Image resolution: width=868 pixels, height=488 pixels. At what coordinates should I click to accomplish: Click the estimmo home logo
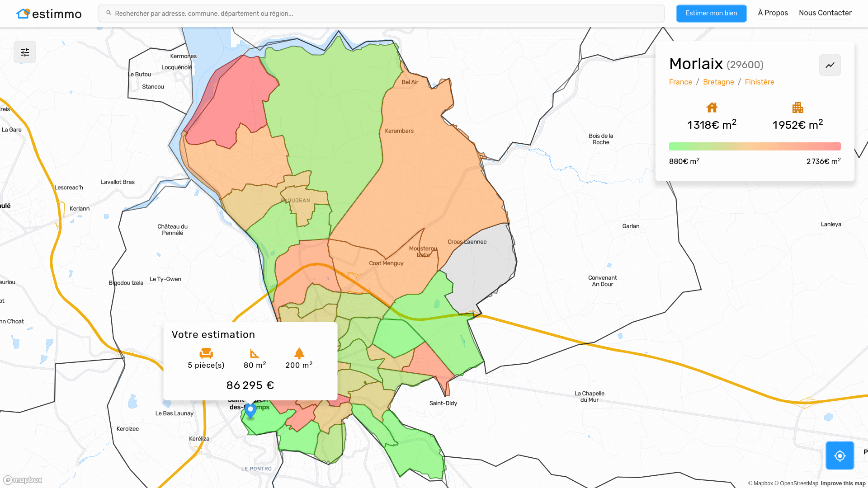[49, 14]
